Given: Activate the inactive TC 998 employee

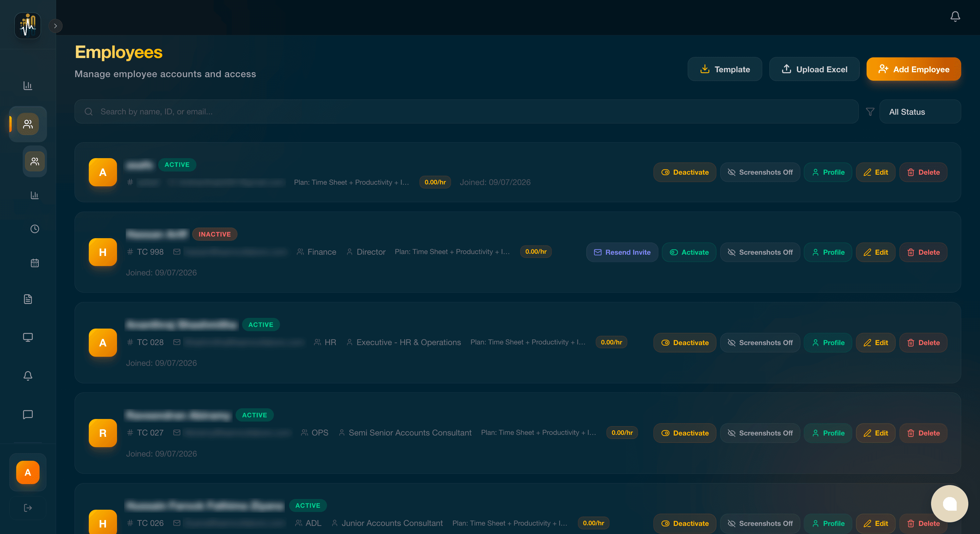Looking at the screenshot, I should click(689, 252).
